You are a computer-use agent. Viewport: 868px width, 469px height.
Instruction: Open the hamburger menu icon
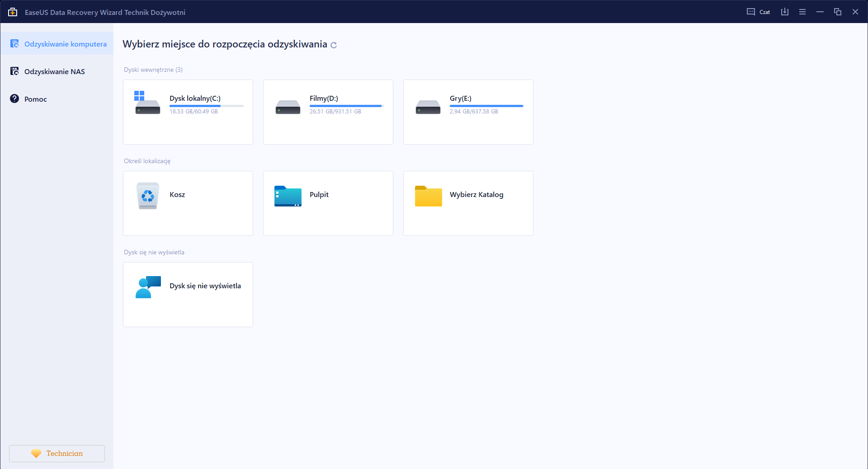click(x=802, y=12)
